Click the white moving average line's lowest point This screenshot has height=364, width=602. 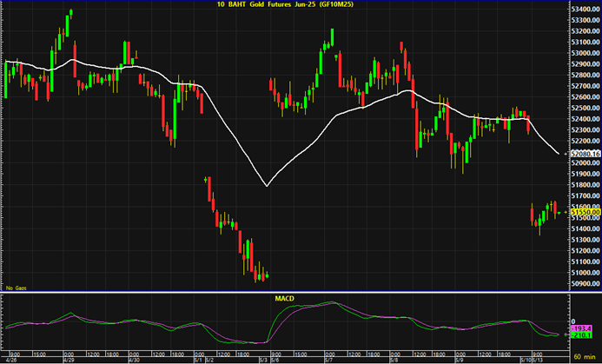click(x=266, y=185)
